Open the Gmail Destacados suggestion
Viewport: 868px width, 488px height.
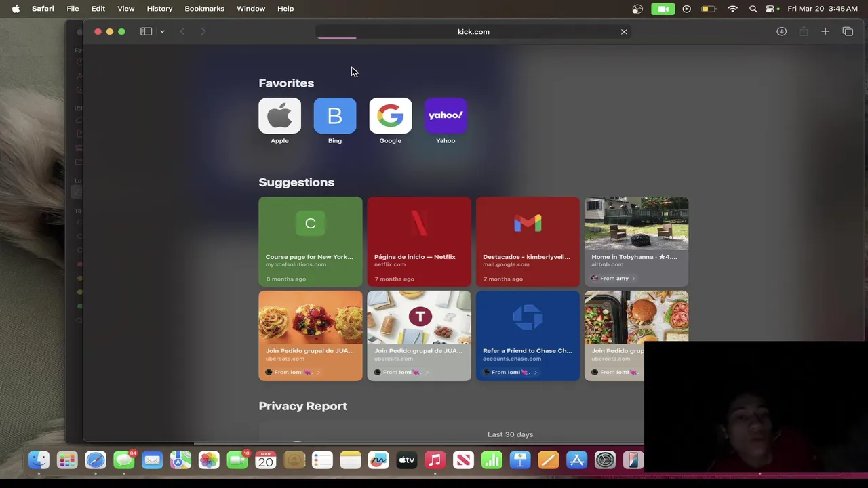(528, 241)
